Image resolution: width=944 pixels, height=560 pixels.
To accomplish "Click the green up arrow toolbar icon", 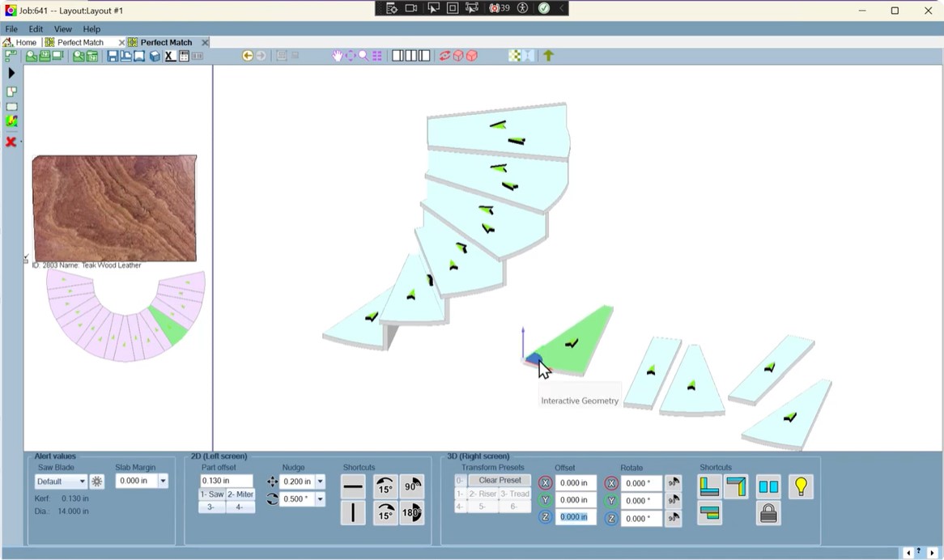I will point(549,56).
